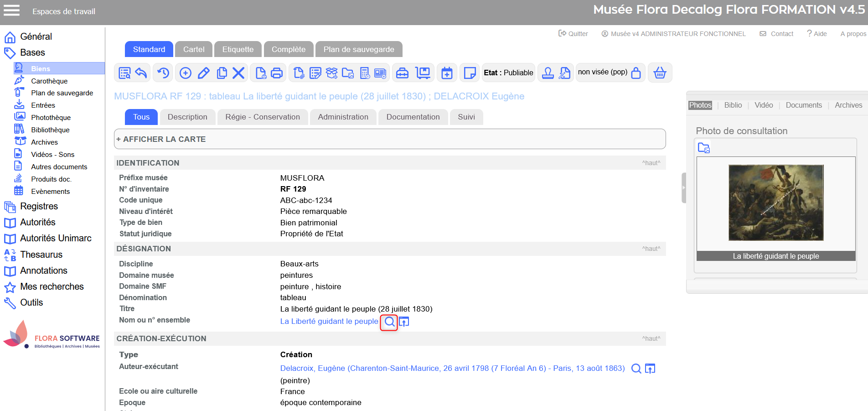Open the Régie - Conservation tab
The width and height of the screenshot is (868, 411).
pos(263,117)
